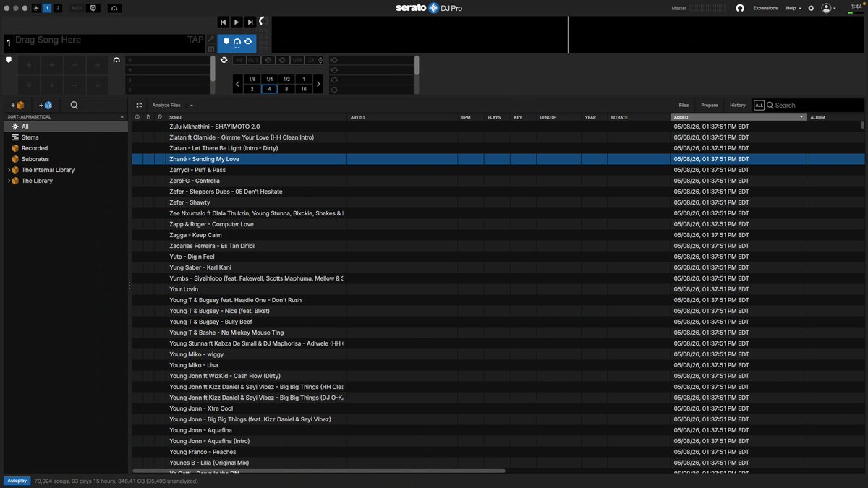Select 1/4 beat auto loop

[269, 80]
